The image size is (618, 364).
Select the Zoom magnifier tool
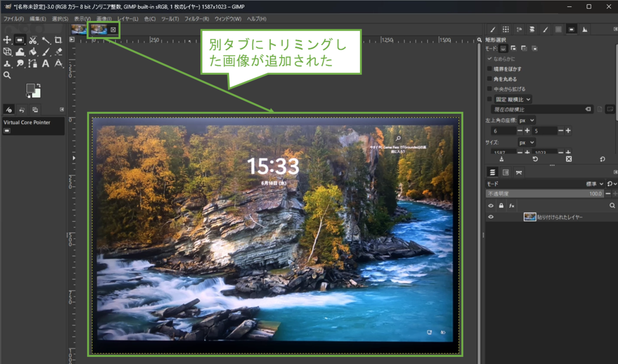7,75
